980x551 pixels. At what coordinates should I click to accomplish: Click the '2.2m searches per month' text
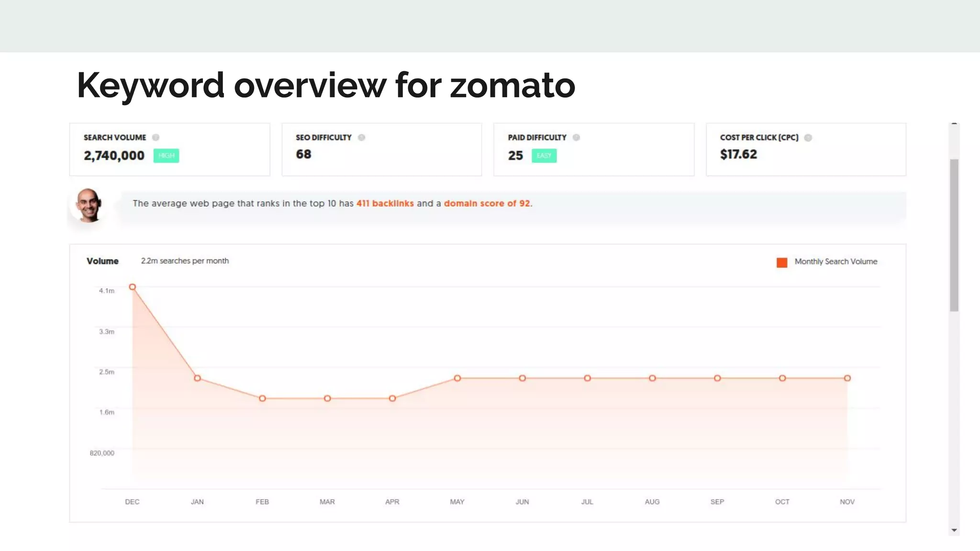coord(185,261)
